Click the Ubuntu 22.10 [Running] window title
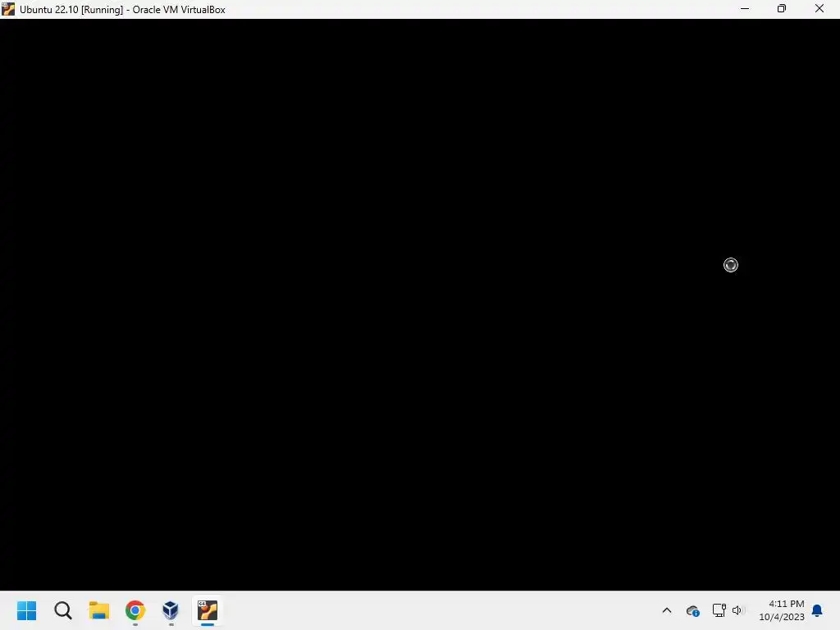840x630 pixels. click(x=122, y=10)
